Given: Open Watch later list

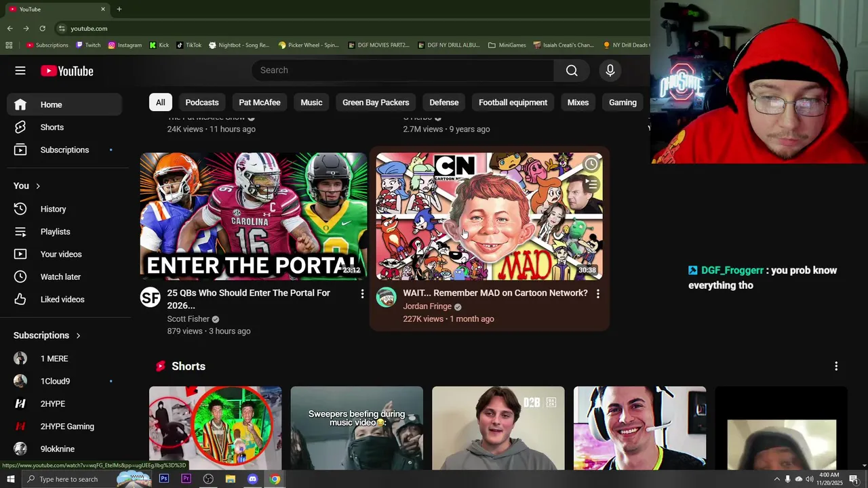Looking at the screenshot, I should (64, 277).
